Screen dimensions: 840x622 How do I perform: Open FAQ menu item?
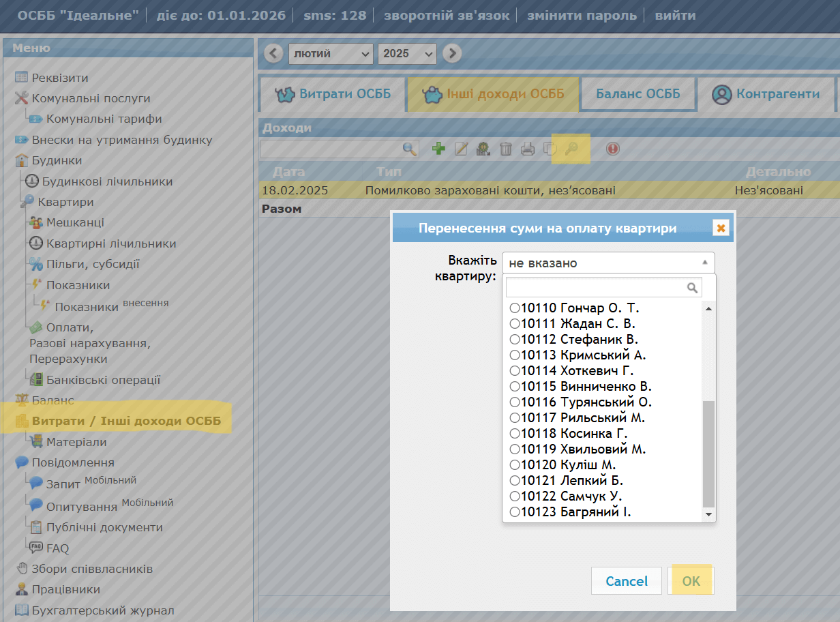57,548
